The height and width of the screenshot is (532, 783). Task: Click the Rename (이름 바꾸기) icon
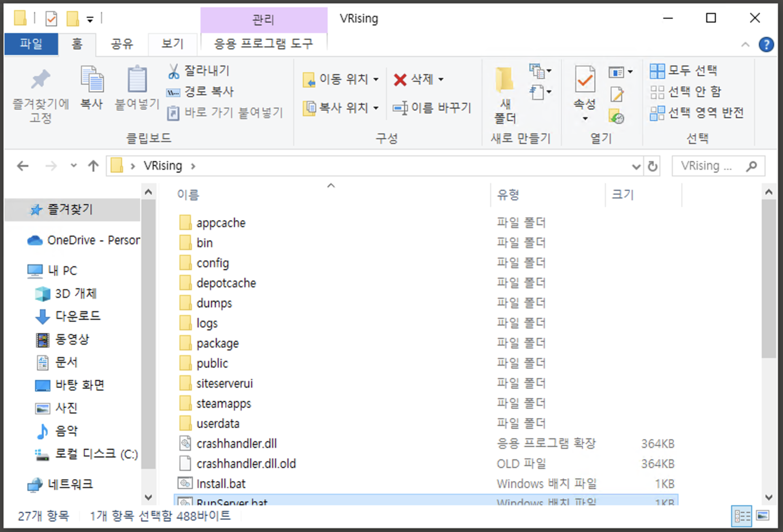[x=400, y=108]
